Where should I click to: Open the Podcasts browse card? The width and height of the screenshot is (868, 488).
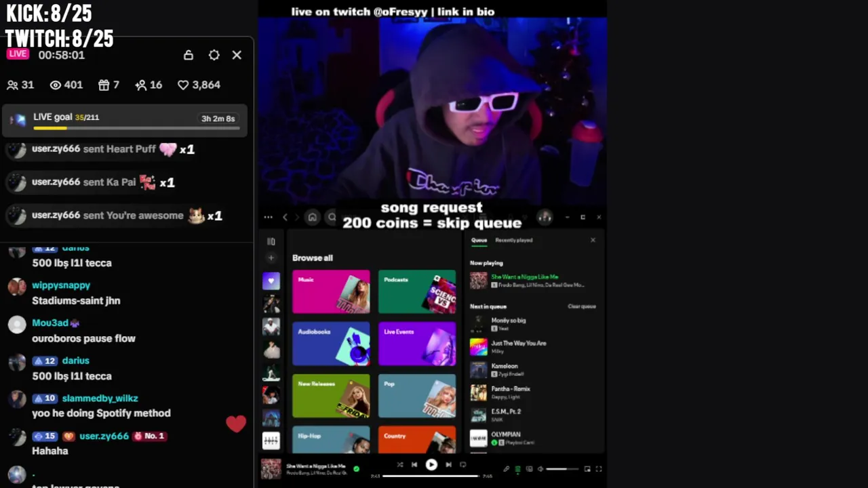click(x=417, y=291)
